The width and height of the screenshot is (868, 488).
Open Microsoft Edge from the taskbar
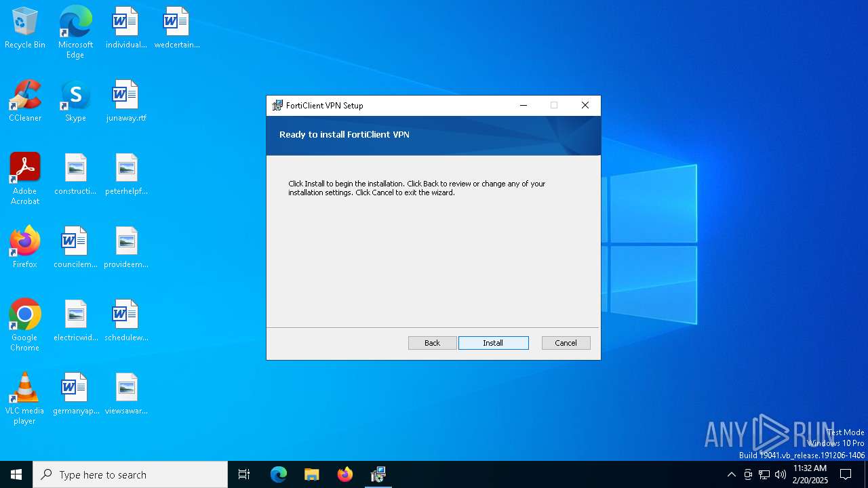(x=278, y=474)
